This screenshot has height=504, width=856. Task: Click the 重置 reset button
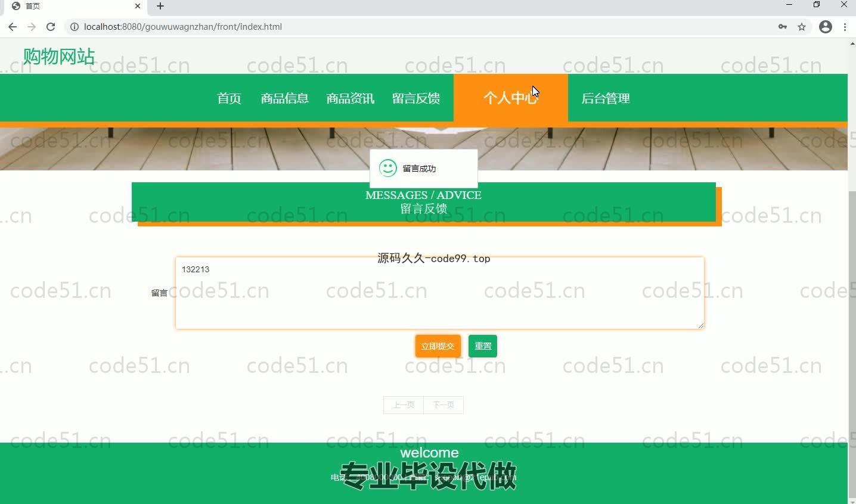(483, 346)
